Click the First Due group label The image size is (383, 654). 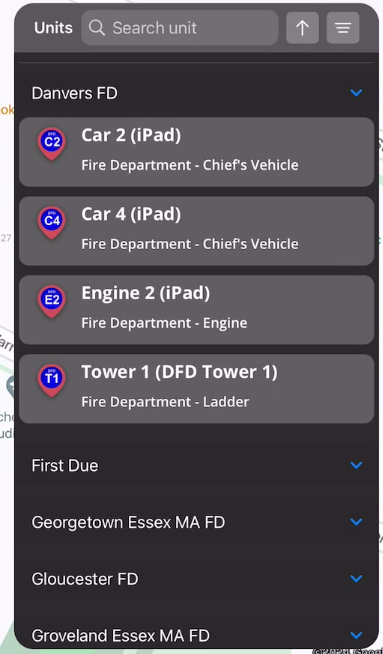click(65, 465)
